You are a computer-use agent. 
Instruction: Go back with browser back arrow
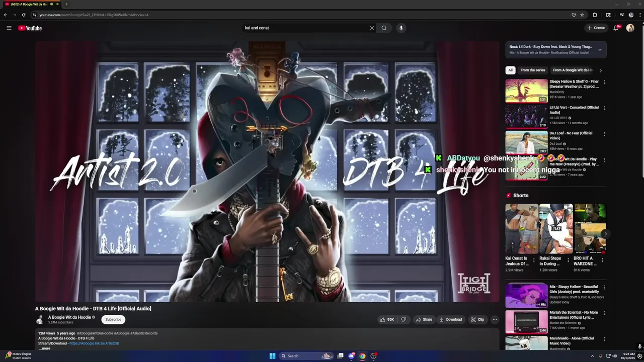tap(6, 15)
